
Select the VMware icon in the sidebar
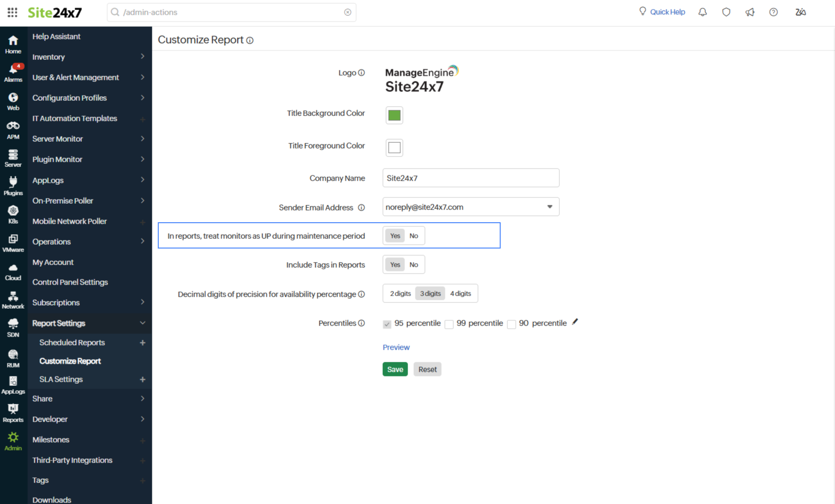[x=13, y=243]
